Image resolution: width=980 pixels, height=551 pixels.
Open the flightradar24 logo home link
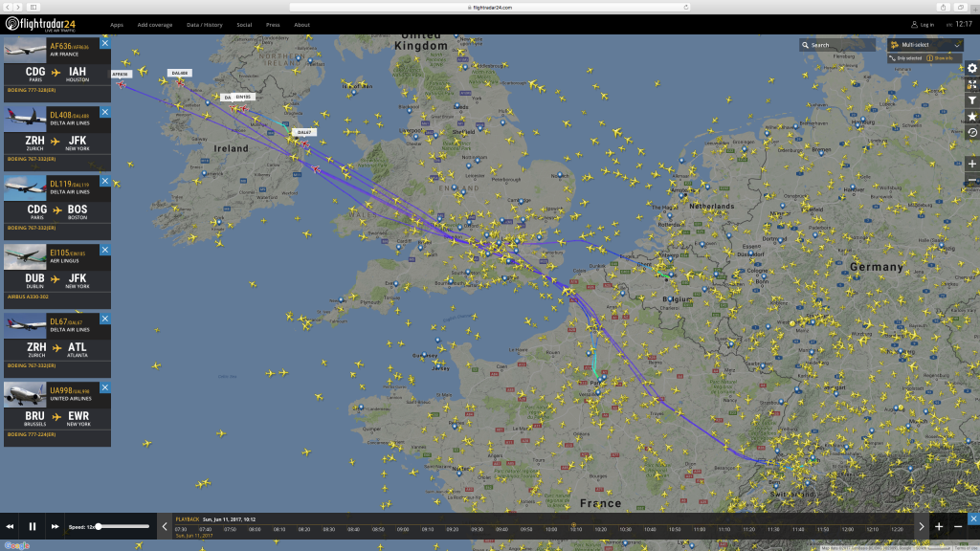(x=40, y=24)
